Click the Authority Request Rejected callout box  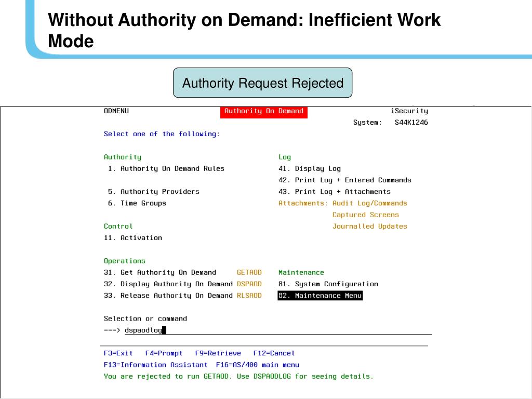coord(262,83)
